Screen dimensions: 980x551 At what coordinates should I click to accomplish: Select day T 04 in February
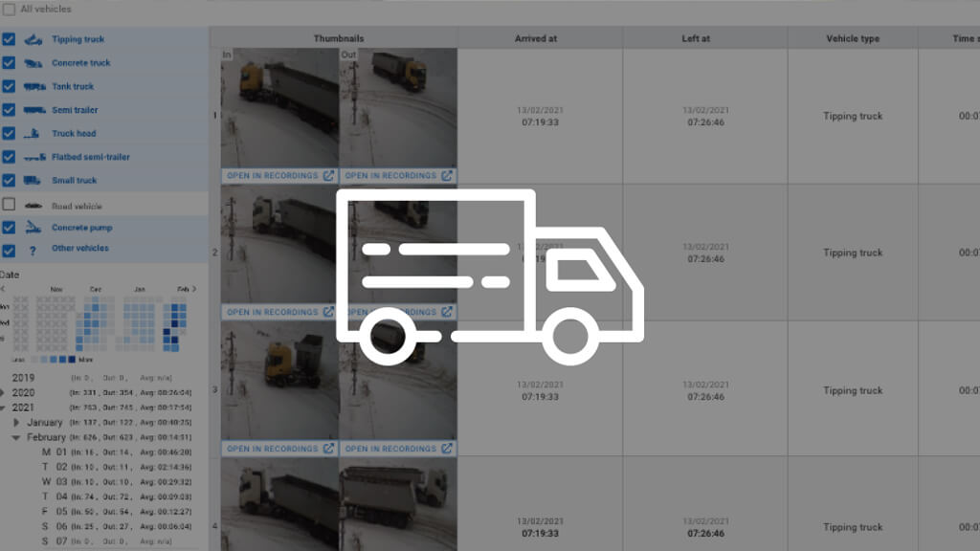pyautogui.click(x=116, y=496)
